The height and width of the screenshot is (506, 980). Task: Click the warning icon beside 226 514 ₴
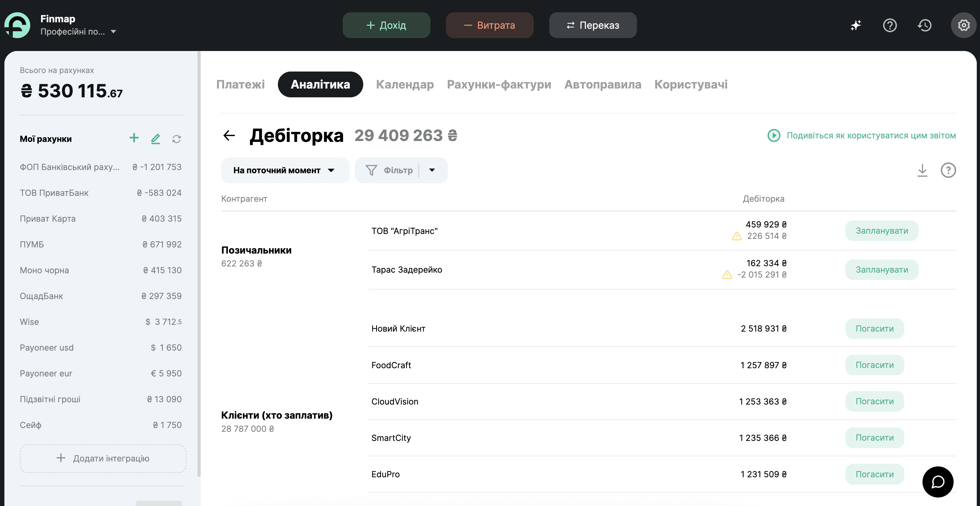[x=737, y=237]
